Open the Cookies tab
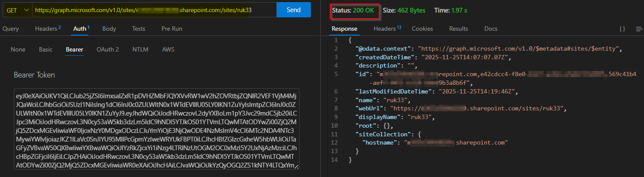This screenshot has height=177, width=644. click(x=422, y=29)
